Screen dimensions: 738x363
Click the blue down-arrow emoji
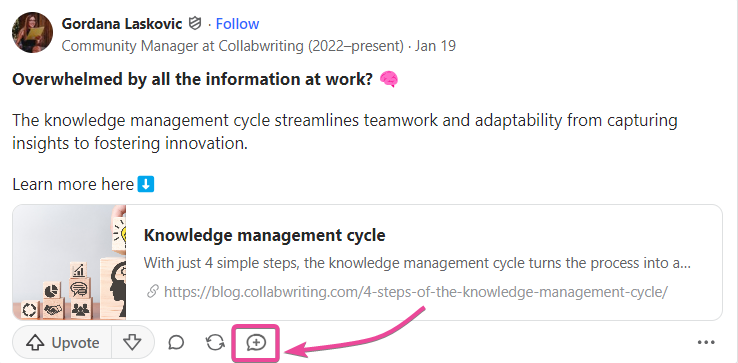pos(145,184)
